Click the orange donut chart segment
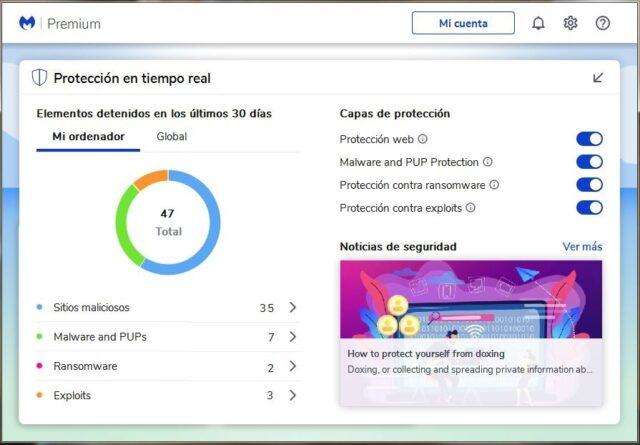The height and width of the screenshot is (445, 640). tap(151, 179)
